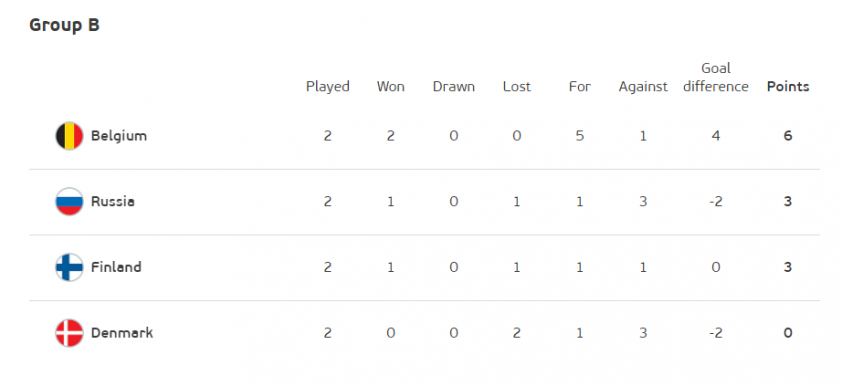Click the Won column header
Image resolution: width=842 pixels, height=386 pixels.
(x=390, y=86)
